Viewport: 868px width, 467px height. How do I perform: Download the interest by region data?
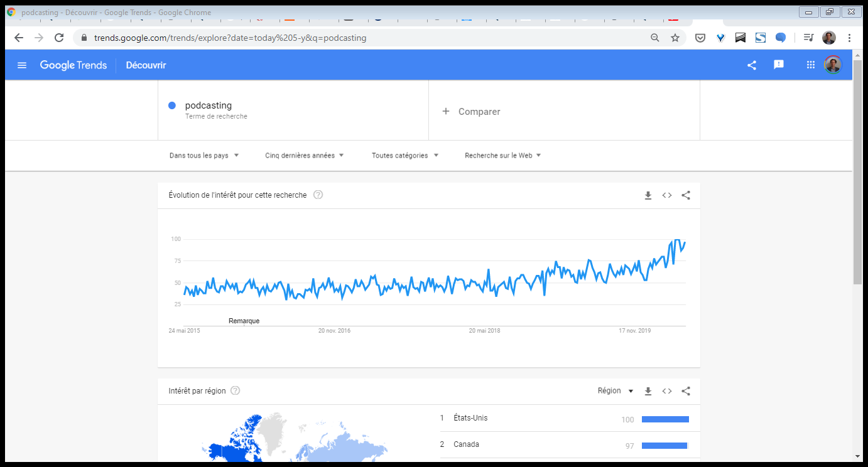point(648,391)
